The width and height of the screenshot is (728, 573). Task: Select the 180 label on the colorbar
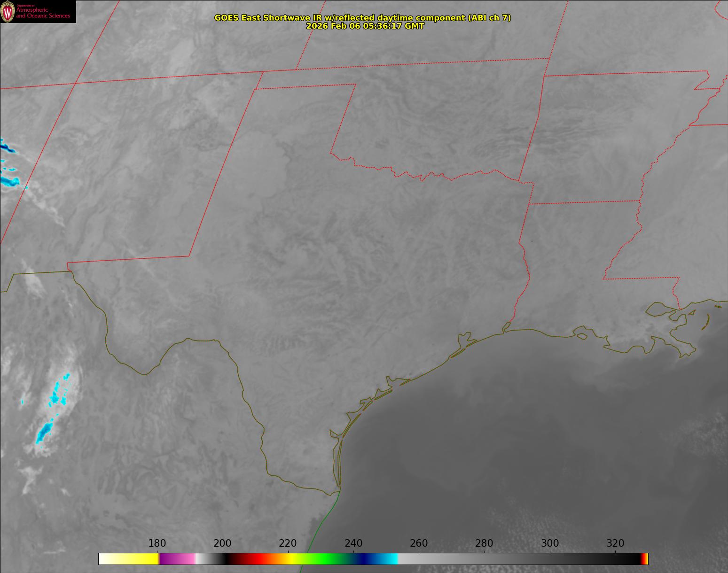point(157,543)
